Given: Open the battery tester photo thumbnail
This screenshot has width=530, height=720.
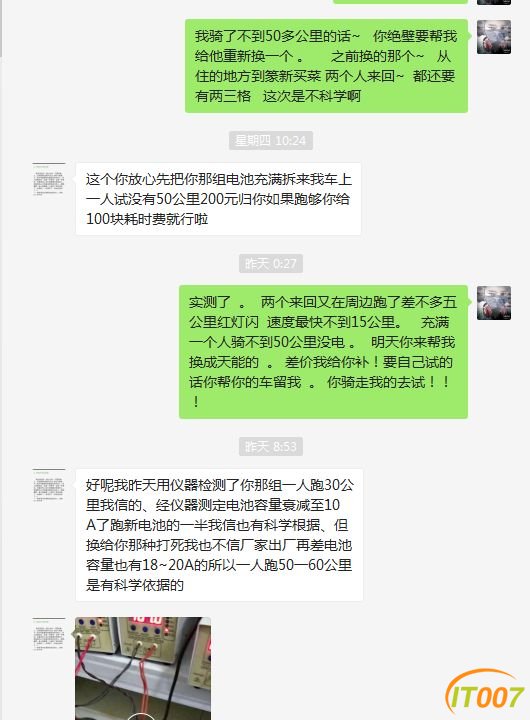Looking at the screenshot, I should pyautogui.click(x=143, y=668).
